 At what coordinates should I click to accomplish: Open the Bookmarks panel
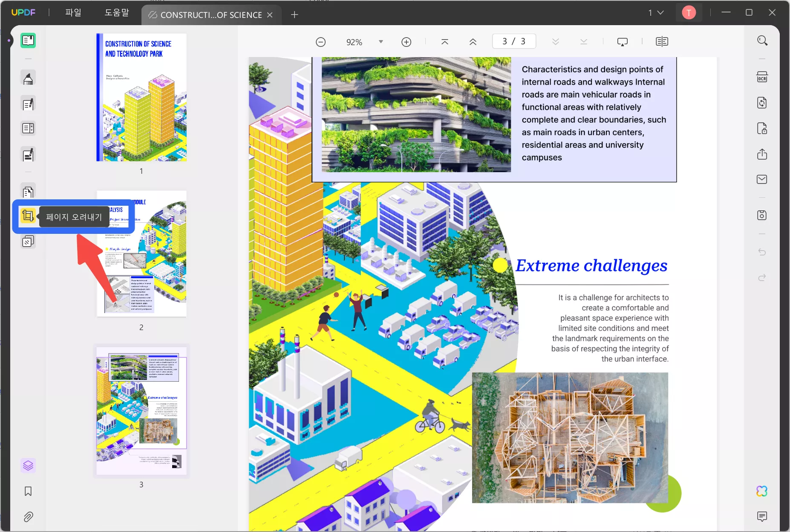pyautogui.click(x=28, y=491)
